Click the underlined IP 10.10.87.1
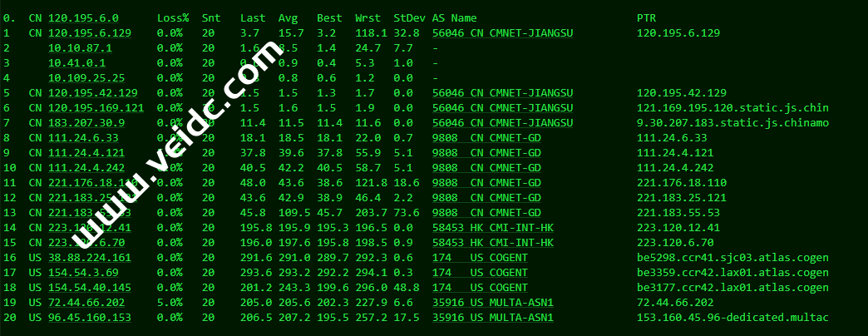The height and width of the screenshot is (336, 868). [x=80, y=47]
